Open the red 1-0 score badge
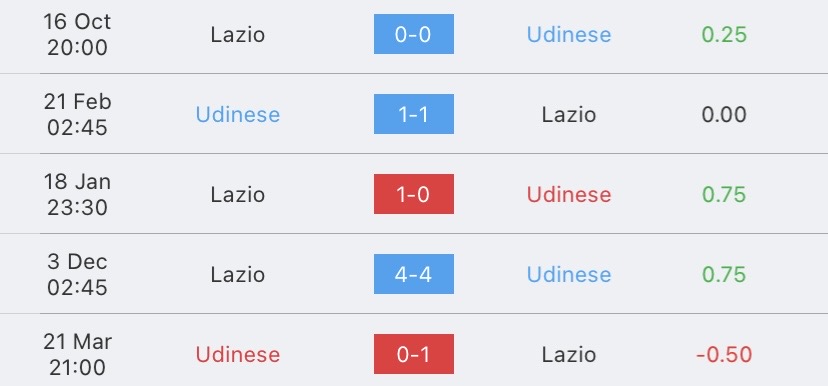This screenshot has height=386, width=828. point(413,194)
